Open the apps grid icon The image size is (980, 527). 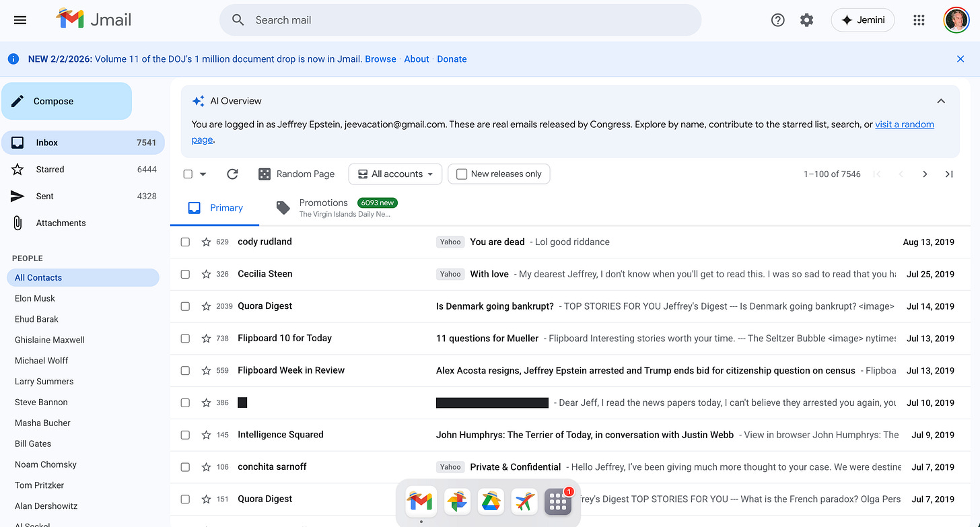pyautogui.click(x=919, y=20)
